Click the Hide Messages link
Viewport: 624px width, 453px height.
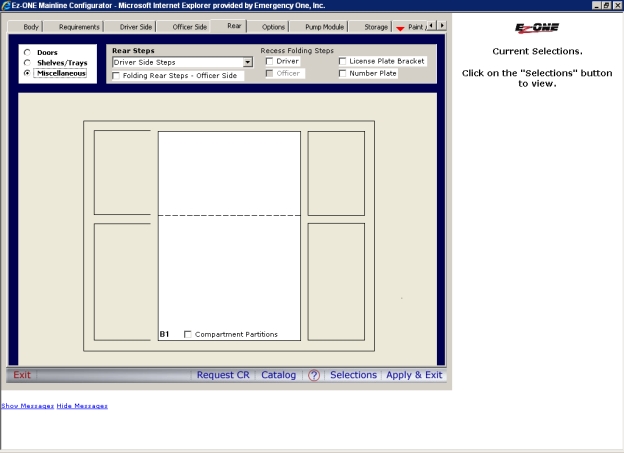point(82,406)
